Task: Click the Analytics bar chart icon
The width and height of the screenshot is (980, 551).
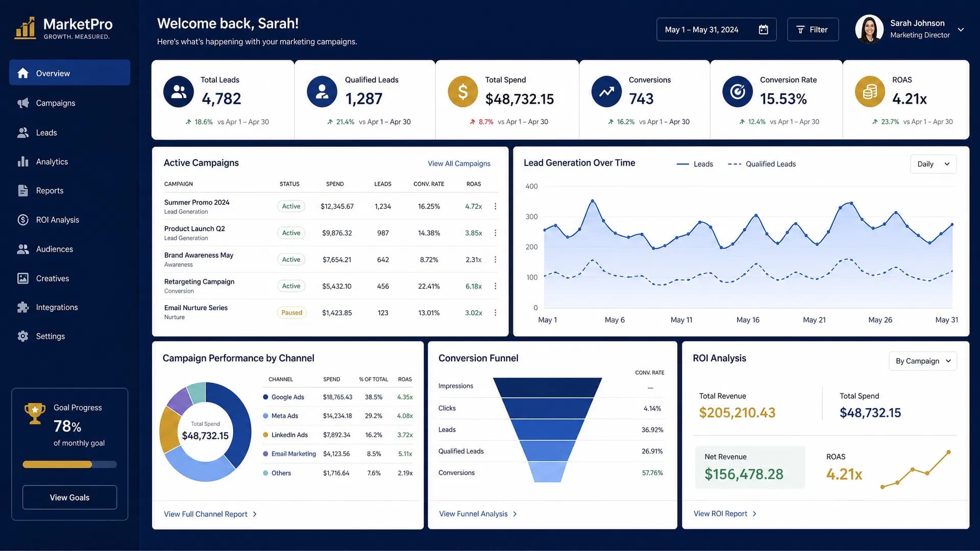Action: (23, 162)
